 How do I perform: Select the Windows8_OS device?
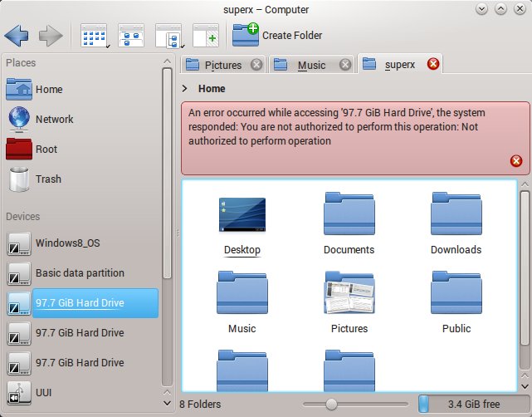pyautogui.click(x=66, y=243)
